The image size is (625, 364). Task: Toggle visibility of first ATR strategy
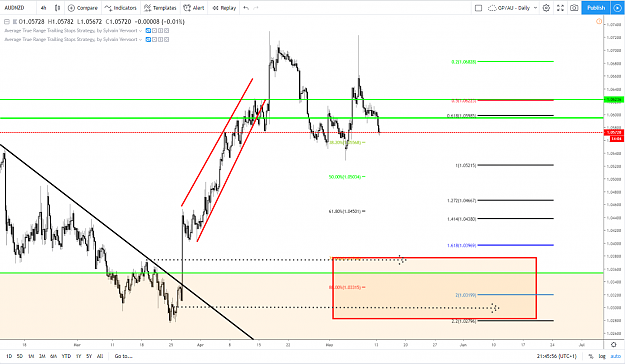(x=148, y=31)
